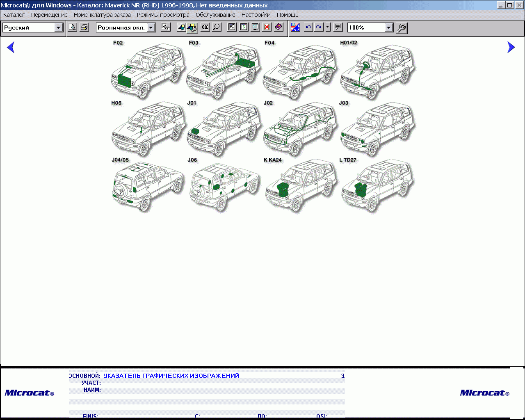
Task: Click the УКАЗАТЕЛЬ ГРАФИЧЕСКИХ ИЗОБРАЖЕНИЙ text
Action: pyautogui.click(x=171, y=375)
